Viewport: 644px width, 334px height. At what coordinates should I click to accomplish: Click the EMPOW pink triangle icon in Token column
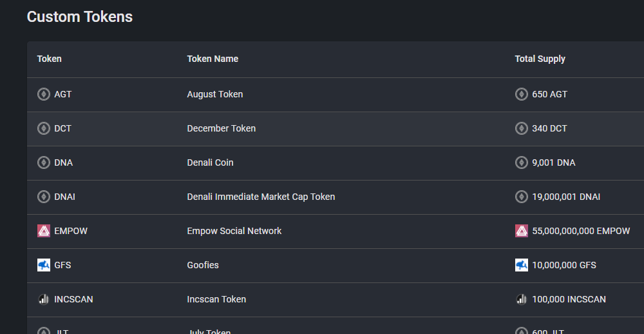44,231
